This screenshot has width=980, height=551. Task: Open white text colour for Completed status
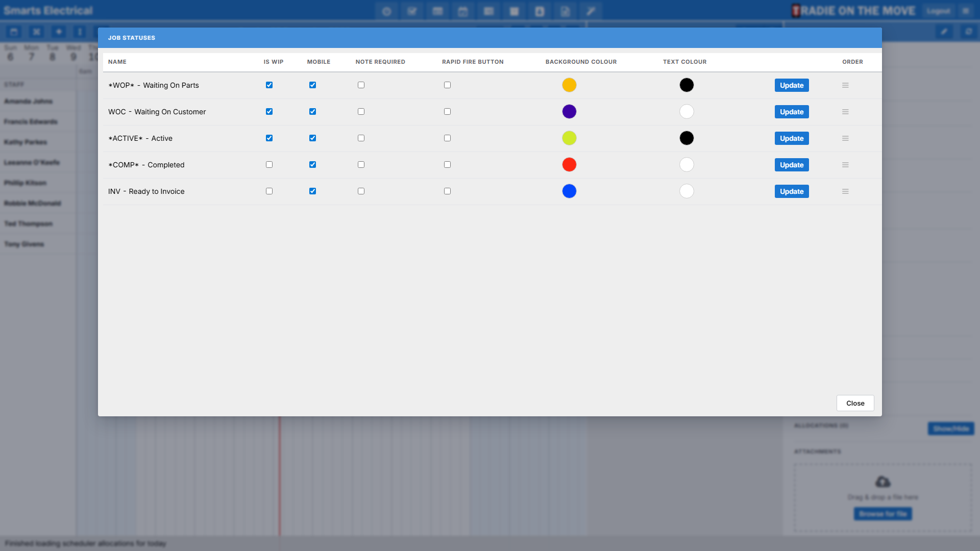click(687, 165)
